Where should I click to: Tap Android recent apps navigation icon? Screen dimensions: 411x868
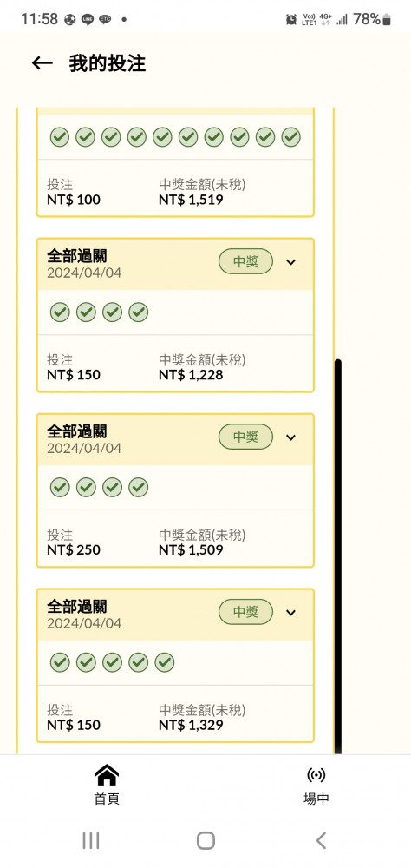(x=91, y=840)
